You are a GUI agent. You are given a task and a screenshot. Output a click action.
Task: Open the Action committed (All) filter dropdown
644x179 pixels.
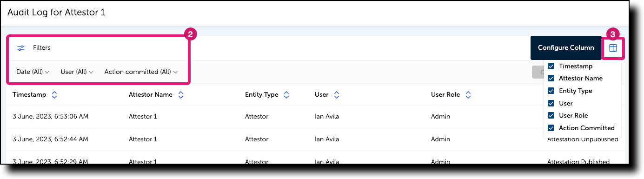coord(141,72)
